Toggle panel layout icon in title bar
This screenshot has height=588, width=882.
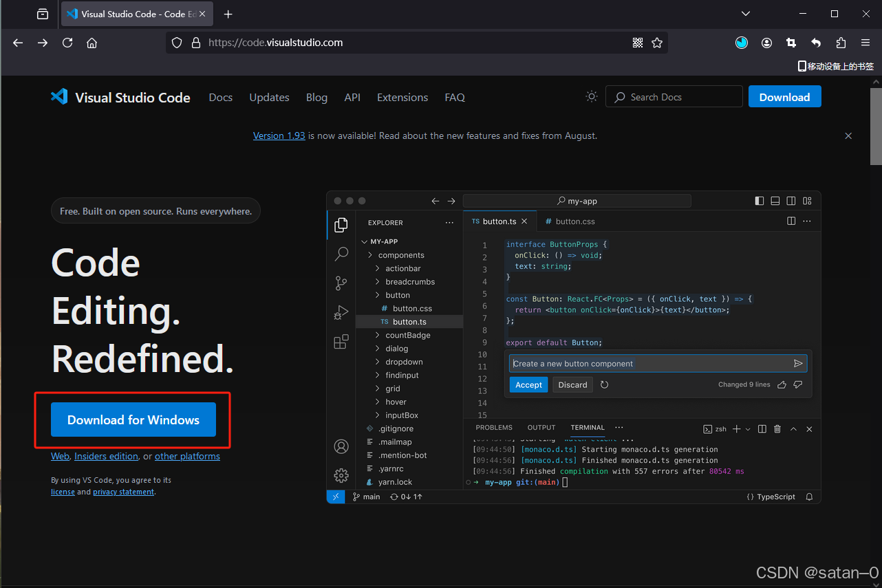click(775, 201)
